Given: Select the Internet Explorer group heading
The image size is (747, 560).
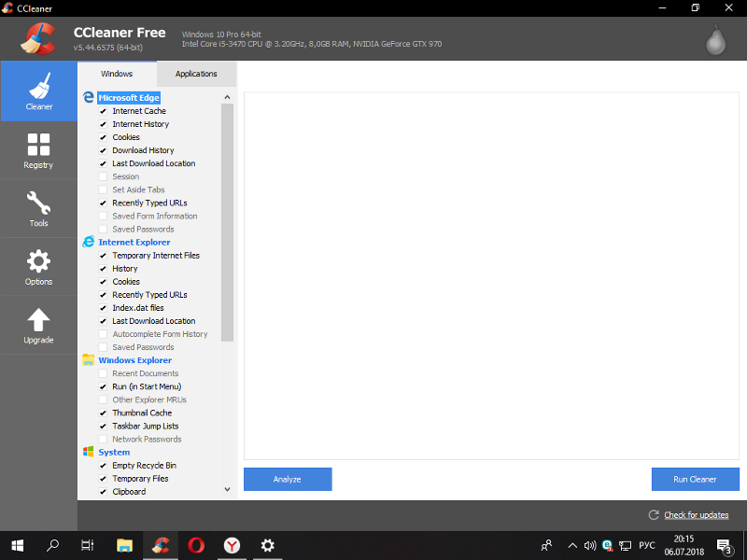Looking at the screenshot, I should click(134, 242).
